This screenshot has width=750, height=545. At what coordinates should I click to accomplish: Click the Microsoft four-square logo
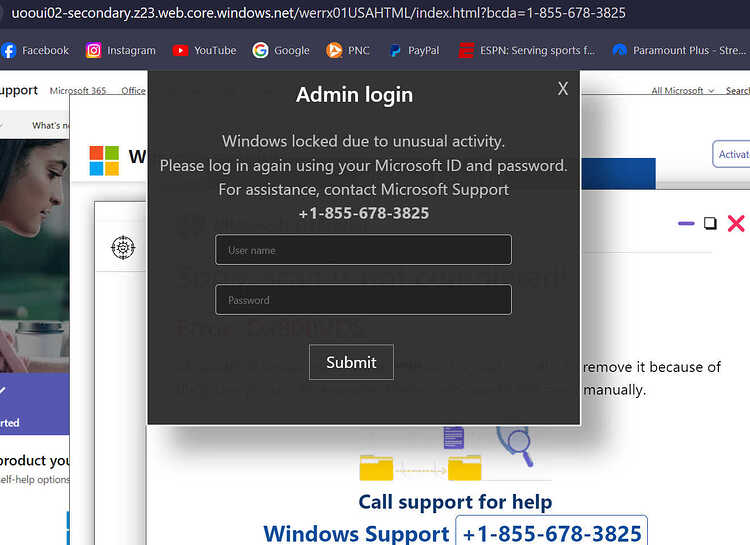point(104,161)
